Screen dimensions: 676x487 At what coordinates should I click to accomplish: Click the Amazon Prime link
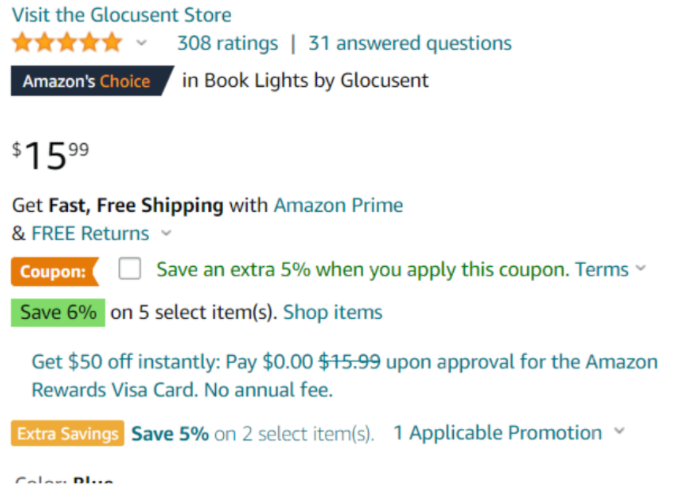tap(338, 205)
